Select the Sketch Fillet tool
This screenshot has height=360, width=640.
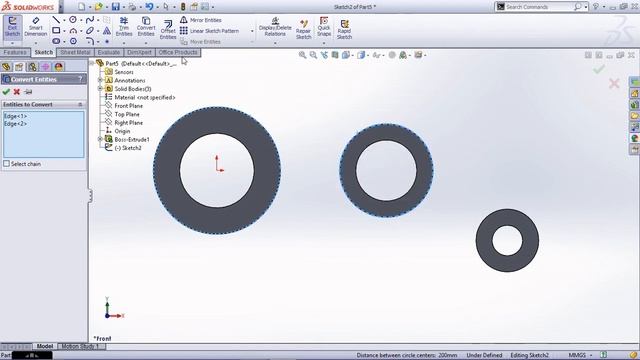click(x=90, y=41)
